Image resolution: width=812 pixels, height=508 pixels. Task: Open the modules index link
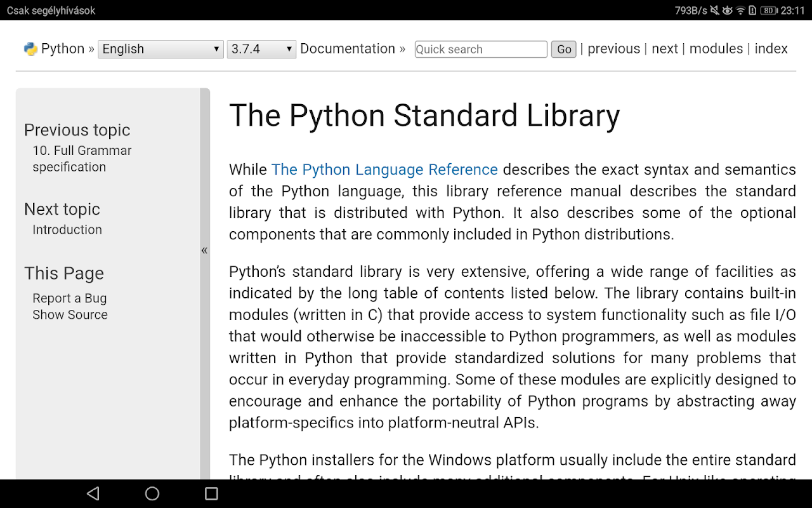pos(716,49)
